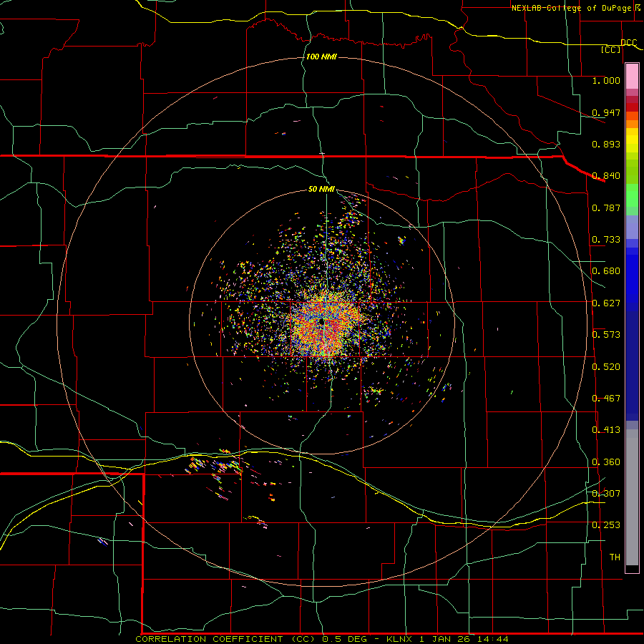The image size is (644, 644).
Task: Click the 0.680 scale value
Action: pos(606,271)
